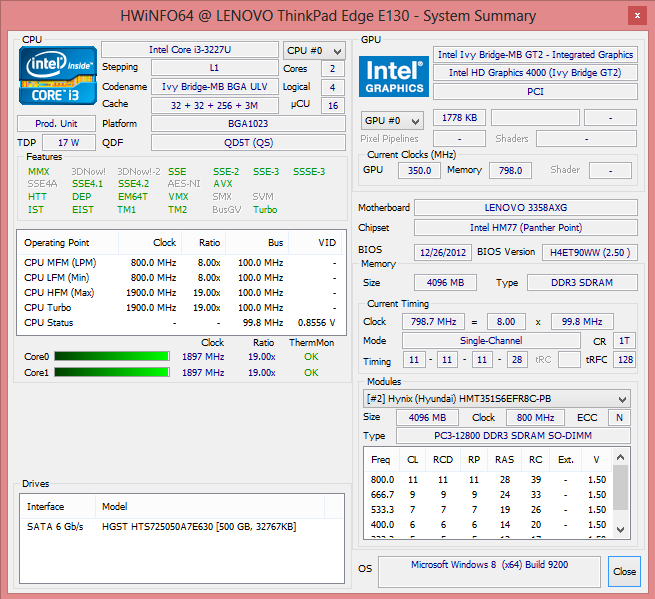
Task: Click the Codename Ivy Bridge-MB BGA ULV field
Action: (215, 86)
